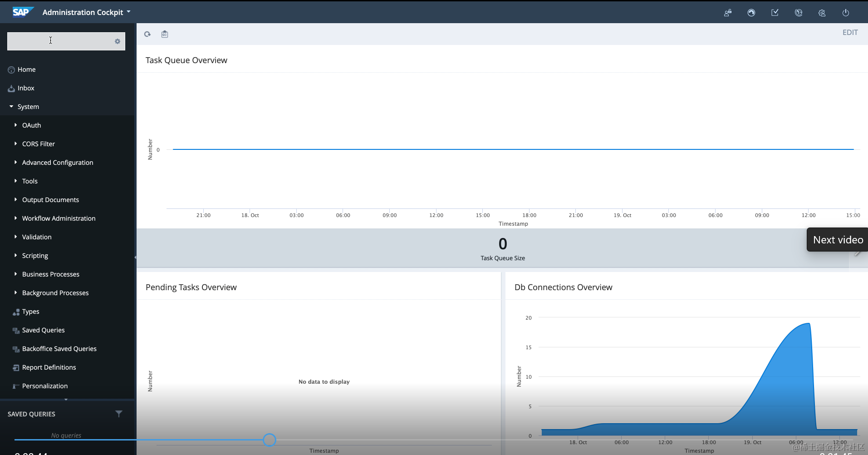Click the Task Queue Size value 0

click(503, 244)
